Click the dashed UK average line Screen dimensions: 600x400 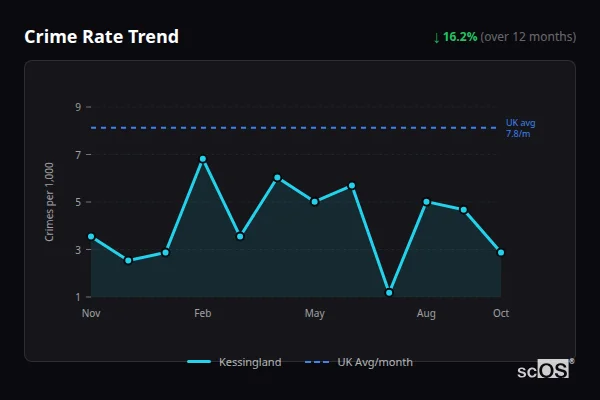294,128
